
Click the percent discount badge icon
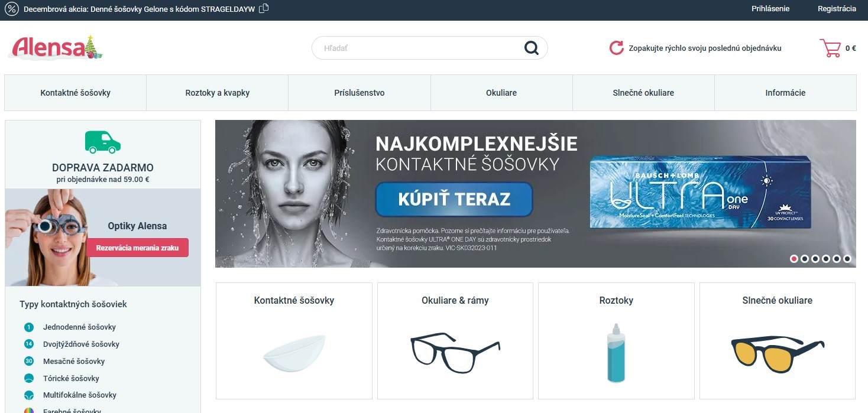point(12,9)
